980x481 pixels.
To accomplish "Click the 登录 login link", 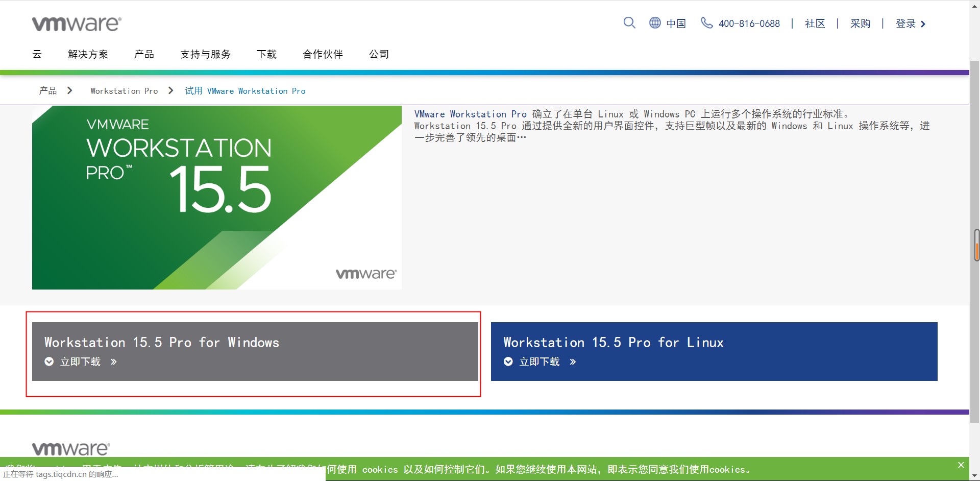I will click(905, 23).
